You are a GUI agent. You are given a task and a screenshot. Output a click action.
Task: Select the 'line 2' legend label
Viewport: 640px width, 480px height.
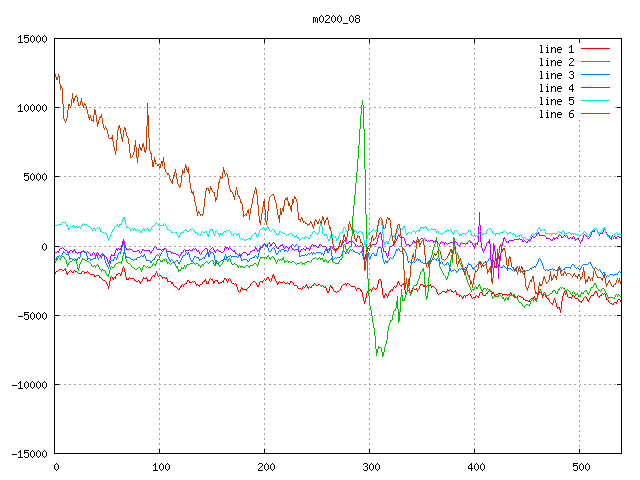point(557,62)
